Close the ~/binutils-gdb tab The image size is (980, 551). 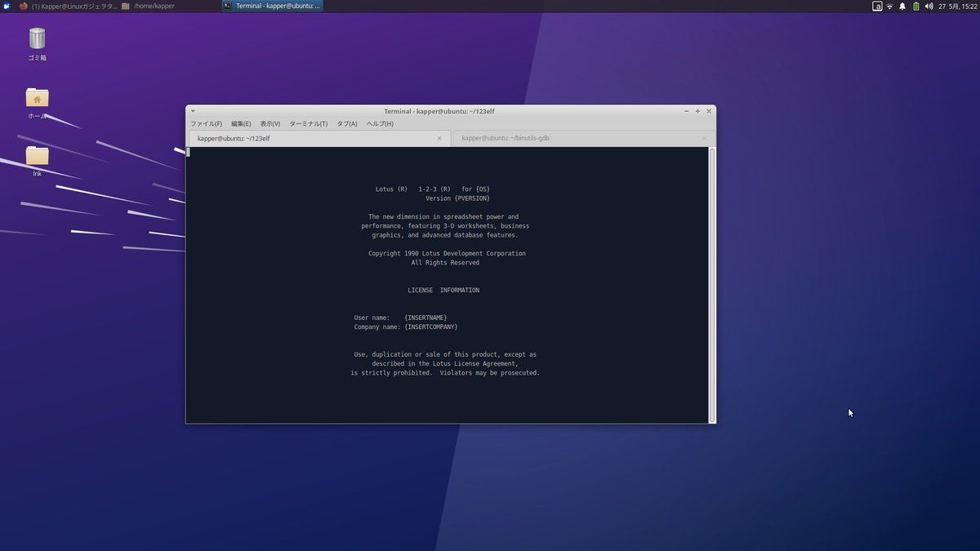(704, 139)
